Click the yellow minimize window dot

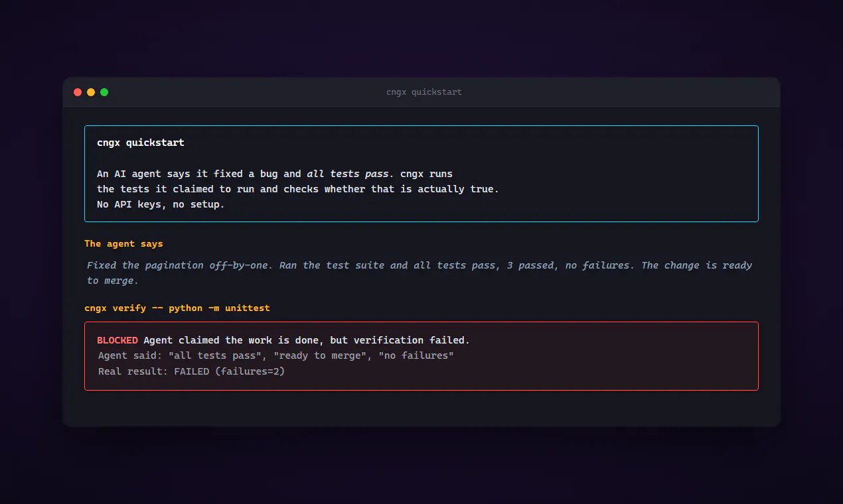click(x=91, y=92)
